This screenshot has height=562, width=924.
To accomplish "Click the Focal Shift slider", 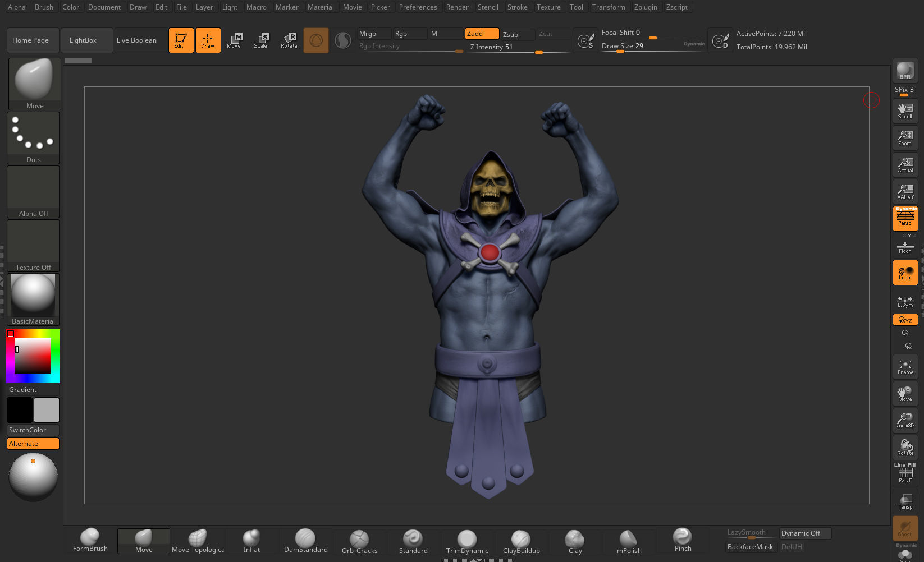I will click(652, 33).
